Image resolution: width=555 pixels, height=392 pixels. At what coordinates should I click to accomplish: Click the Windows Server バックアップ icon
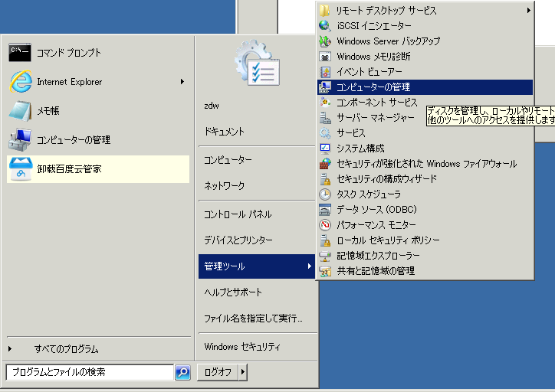click(324, 41)
